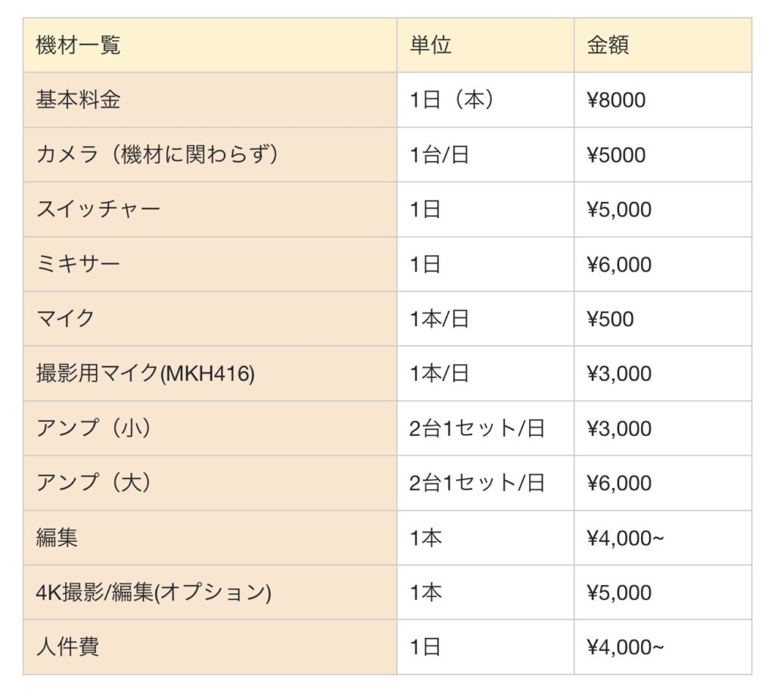This screenshot has height=700, width=775.
Task: Select the マイク row label
Action: [x=65, y=319]
